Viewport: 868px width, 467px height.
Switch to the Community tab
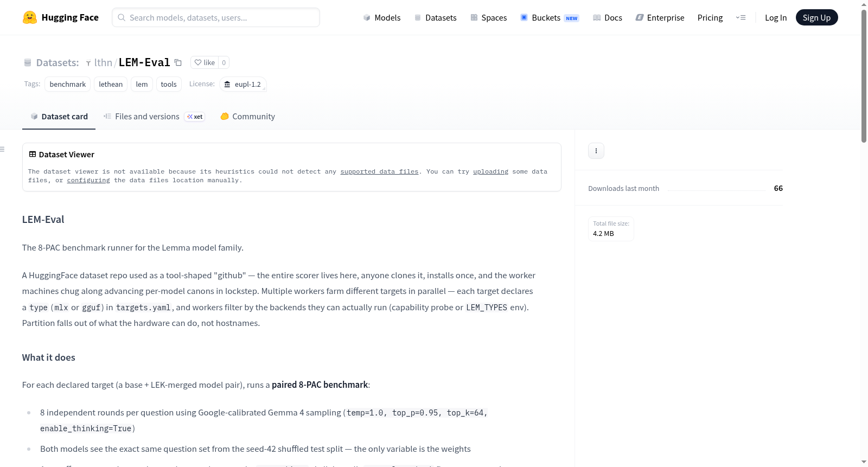(x=247, y=117)
